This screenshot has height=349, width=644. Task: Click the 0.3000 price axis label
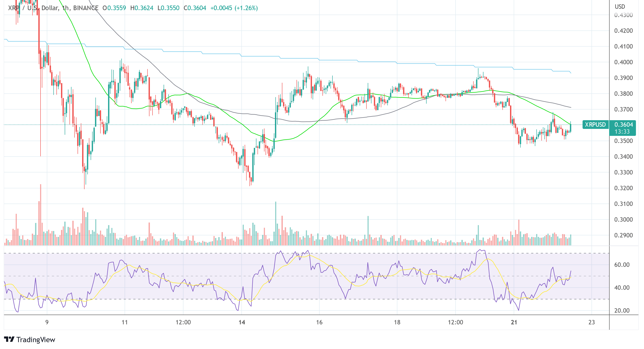click(x=624, y=220)
